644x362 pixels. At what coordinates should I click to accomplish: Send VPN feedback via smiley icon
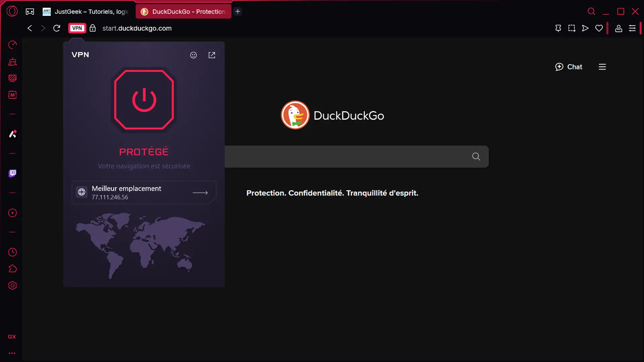(x=194, y=55)
